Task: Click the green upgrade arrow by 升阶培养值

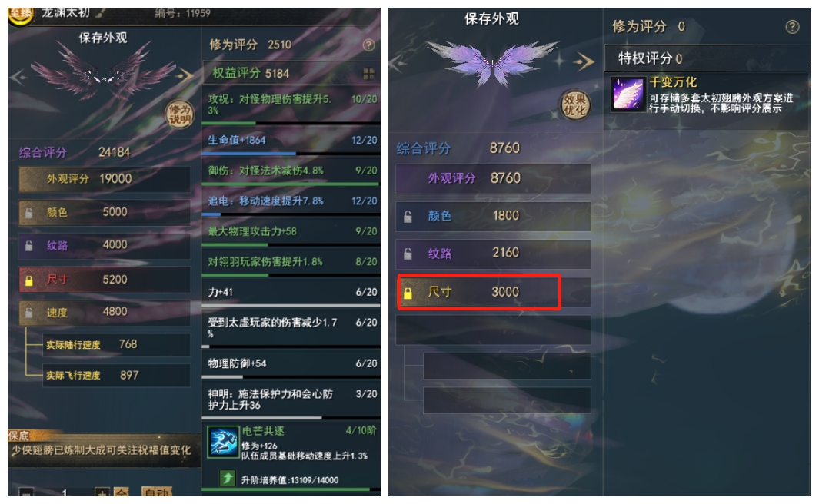Action: (227, 477)
